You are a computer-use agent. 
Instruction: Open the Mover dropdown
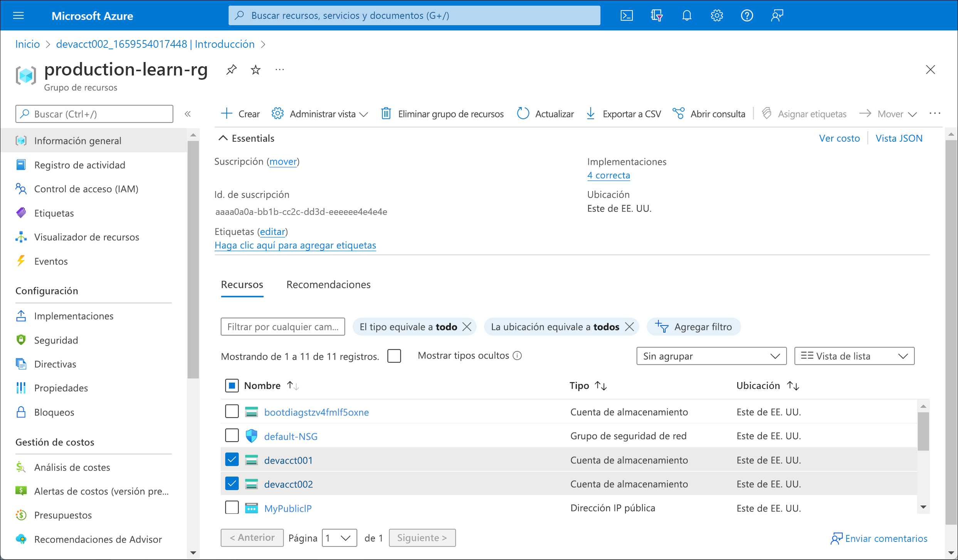[888, 114]
